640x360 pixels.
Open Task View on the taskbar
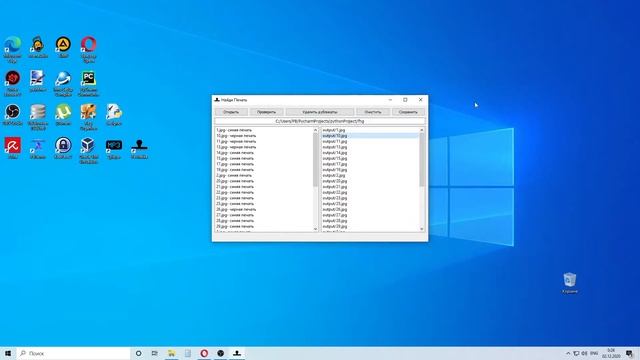tap(155, 353)
